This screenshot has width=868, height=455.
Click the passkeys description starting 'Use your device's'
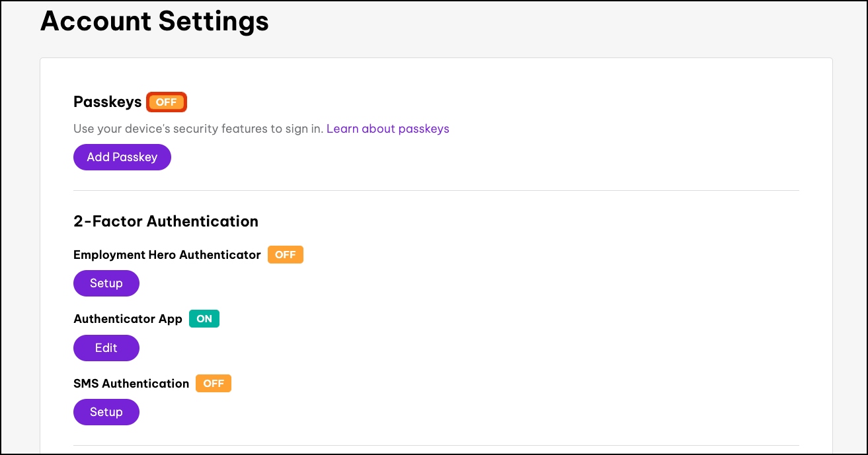(198, 129)
